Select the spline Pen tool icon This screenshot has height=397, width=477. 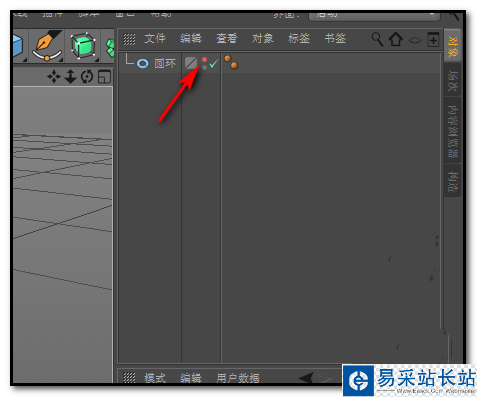(47, 46)
